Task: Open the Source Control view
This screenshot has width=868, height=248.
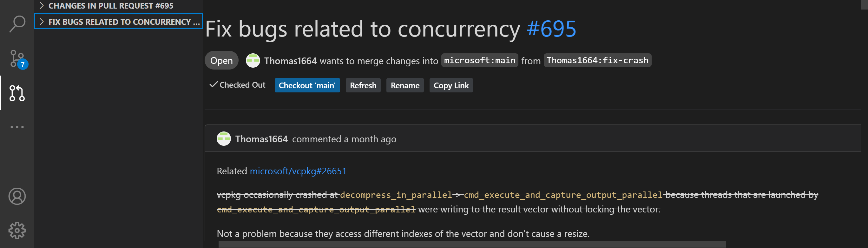Action: (16, 58)
